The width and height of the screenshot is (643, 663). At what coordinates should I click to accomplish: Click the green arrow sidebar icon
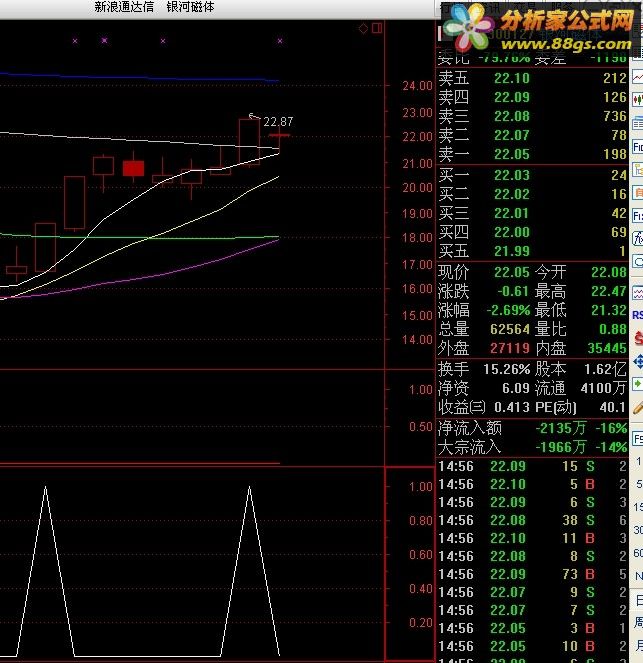(638, 384)
